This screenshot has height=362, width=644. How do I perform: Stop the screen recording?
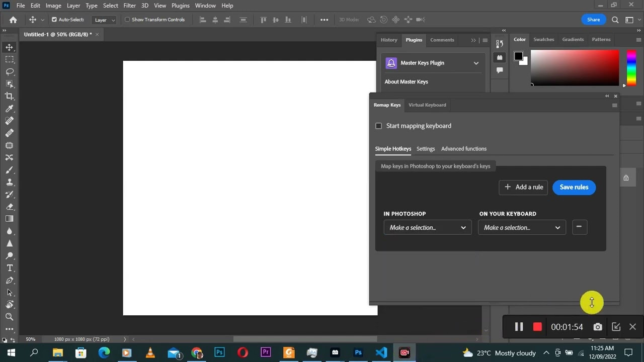click(537, 327)
